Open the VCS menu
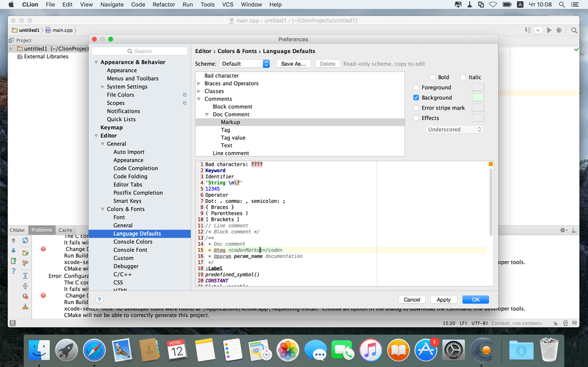The height and width of the screenshot is (367, 588). click(228, 4)
